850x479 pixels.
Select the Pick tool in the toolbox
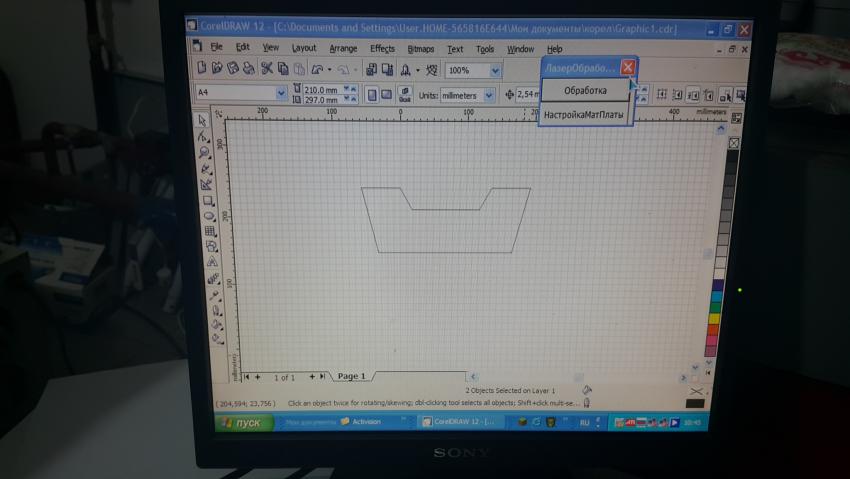(203, 121)
